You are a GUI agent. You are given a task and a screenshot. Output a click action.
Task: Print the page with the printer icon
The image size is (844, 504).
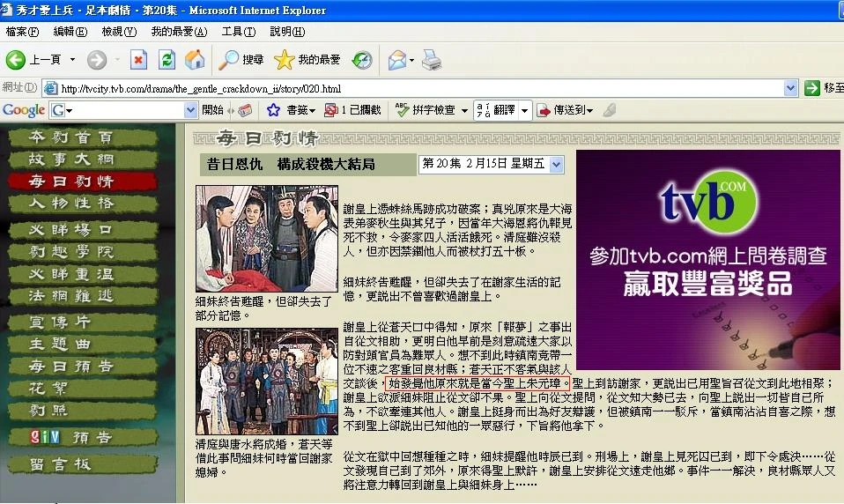coord(432,60)
